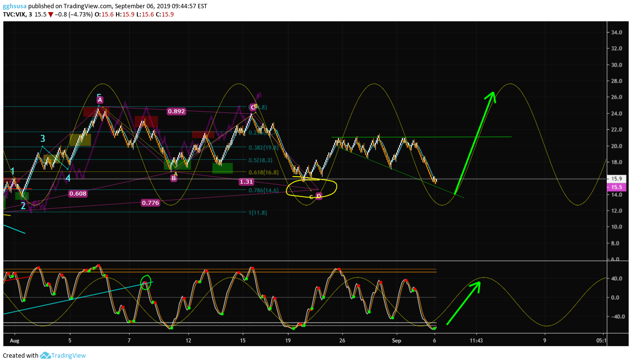Click the magenta pattern point B label

173,178
